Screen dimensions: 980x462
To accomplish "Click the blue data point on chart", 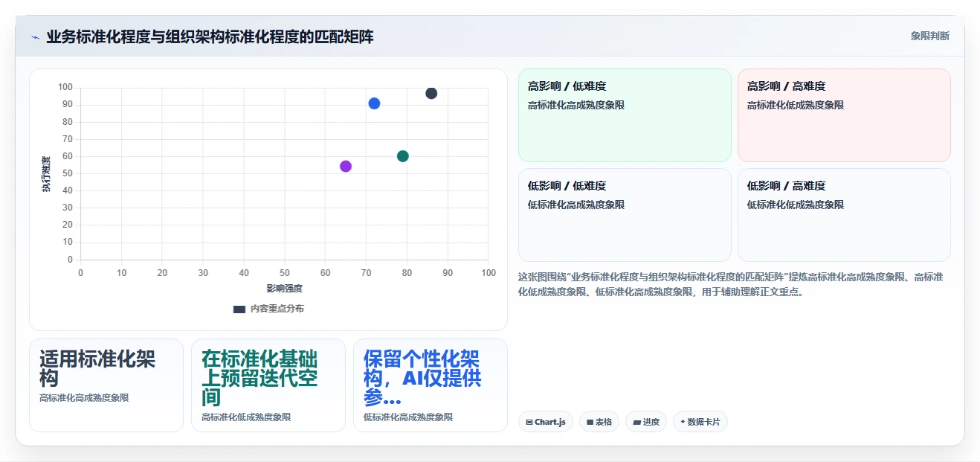I will coord(374,103).
